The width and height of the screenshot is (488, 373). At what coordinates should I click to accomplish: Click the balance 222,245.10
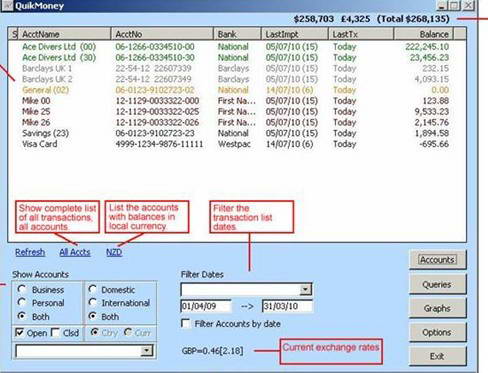pos(427,47)
